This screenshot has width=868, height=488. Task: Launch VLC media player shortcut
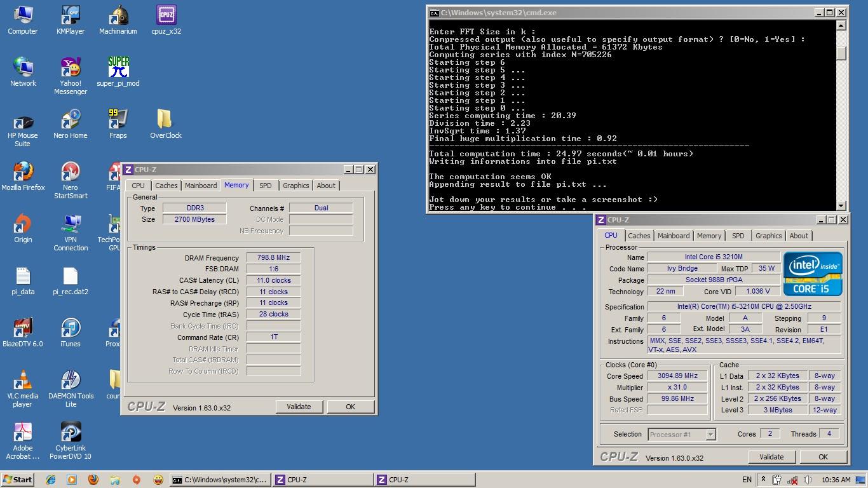(23, 389)
